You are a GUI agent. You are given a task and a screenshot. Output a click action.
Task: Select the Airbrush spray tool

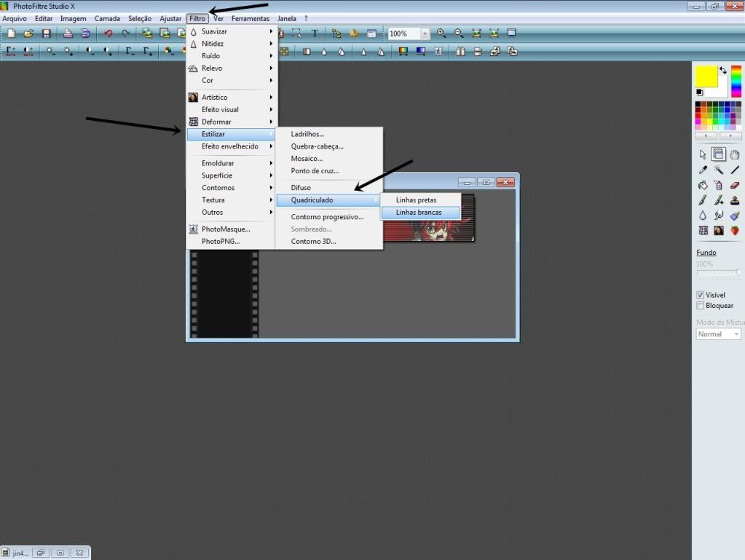point(718,184)
